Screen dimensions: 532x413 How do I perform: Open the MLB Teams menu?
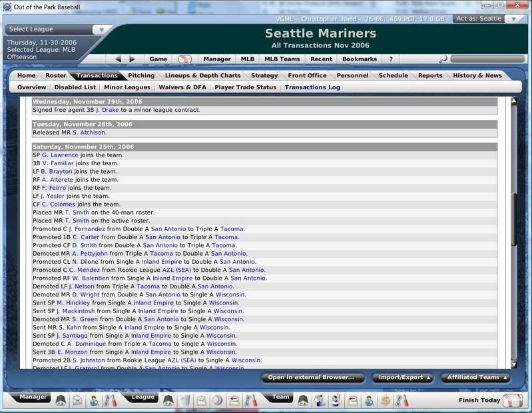(282, 59)
